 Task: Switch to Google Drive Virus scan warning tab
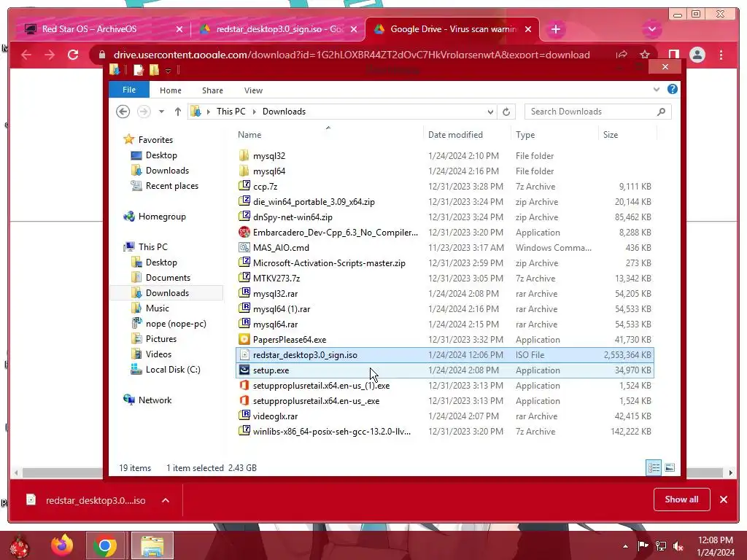pos(452,29)
